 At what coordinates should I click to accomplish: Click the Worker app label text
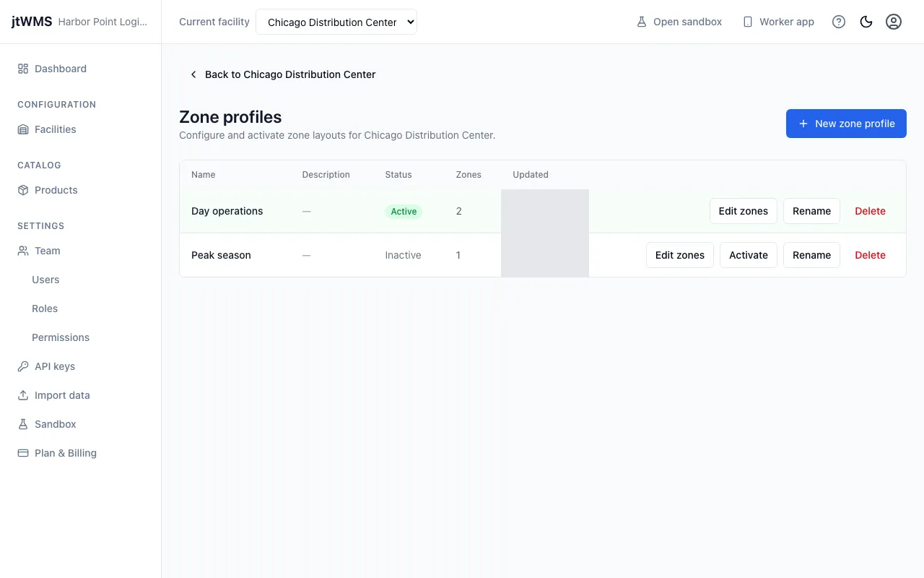pyautogui.click(x=787, y=22)
